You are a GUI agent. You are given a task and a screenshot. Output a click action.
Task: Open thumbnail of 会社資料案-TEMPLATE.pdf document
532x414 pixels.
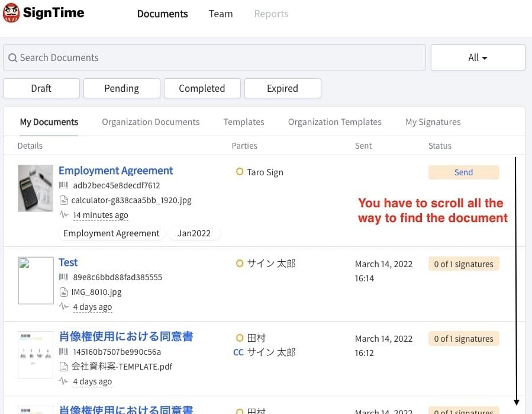click(x=36, y=355)
